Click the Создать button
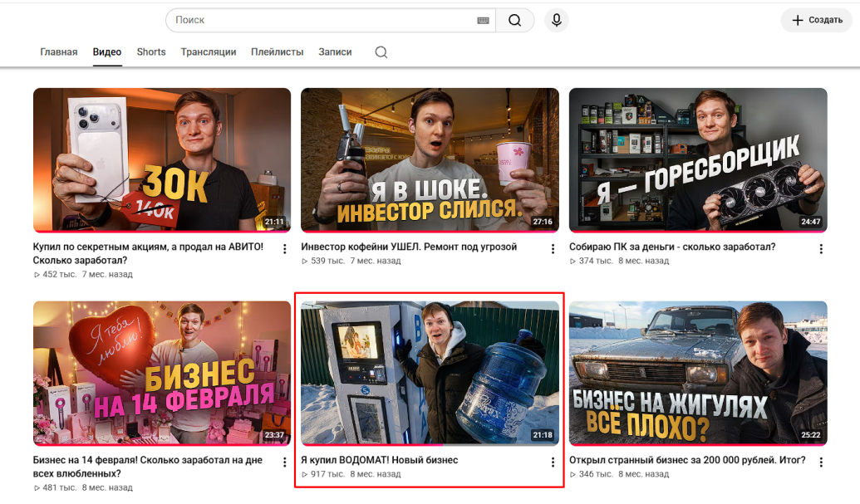The width and height of the screenshot is (860, 504). [817, 20]
